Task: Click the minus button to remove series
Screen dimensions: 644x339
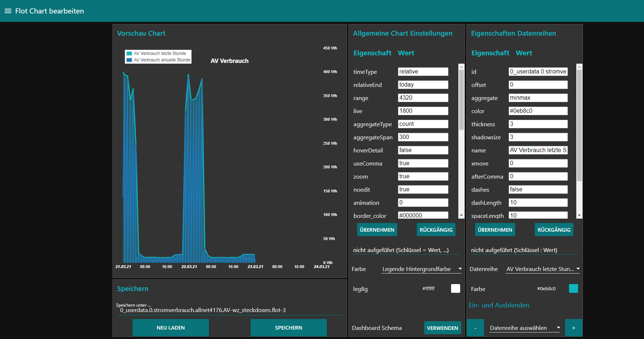Action: pyautogui.click(x=475, y=328)
